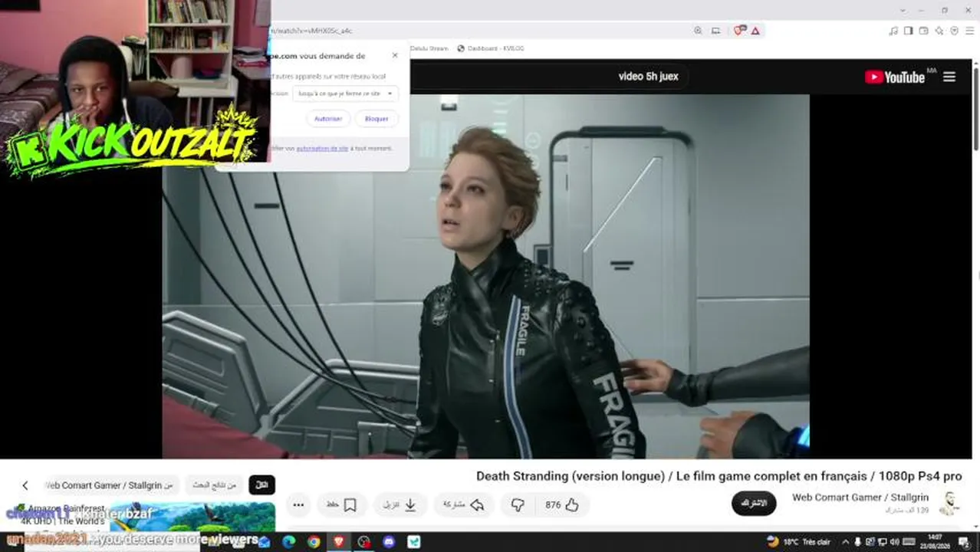Select the 'من نتائج البحث' filter chip
This screenshot has width=980, height=552.
[x=215, y=485]
